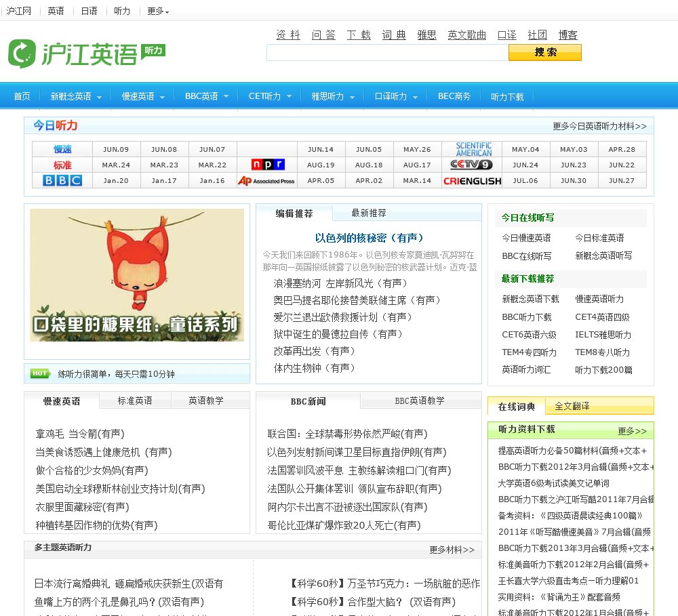Open BEC商务 in the nav bar

point(454,96)
